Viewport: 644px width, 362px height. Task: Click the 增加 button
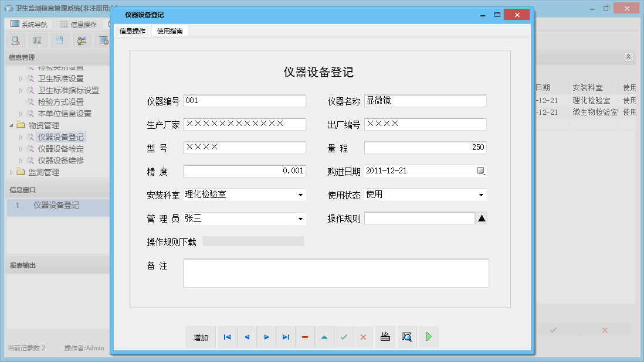tap(201, 337)
